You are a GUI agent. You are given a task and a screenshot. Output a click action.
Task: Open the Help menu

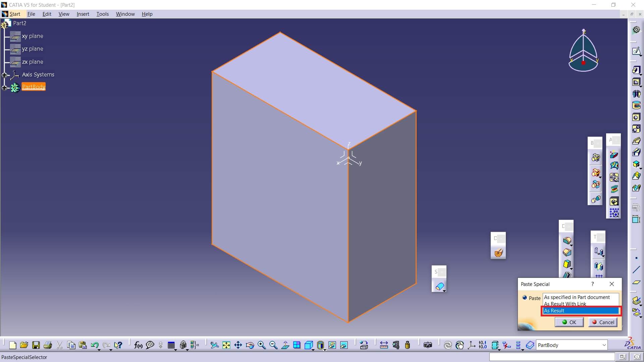[147, 14]
